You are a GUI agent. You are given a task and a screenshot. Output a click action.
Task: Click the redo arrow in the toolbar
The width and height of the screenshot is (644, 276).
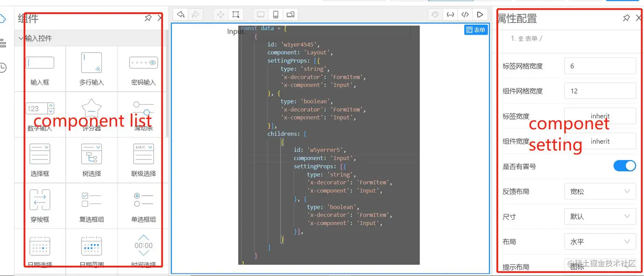point(195,14)
